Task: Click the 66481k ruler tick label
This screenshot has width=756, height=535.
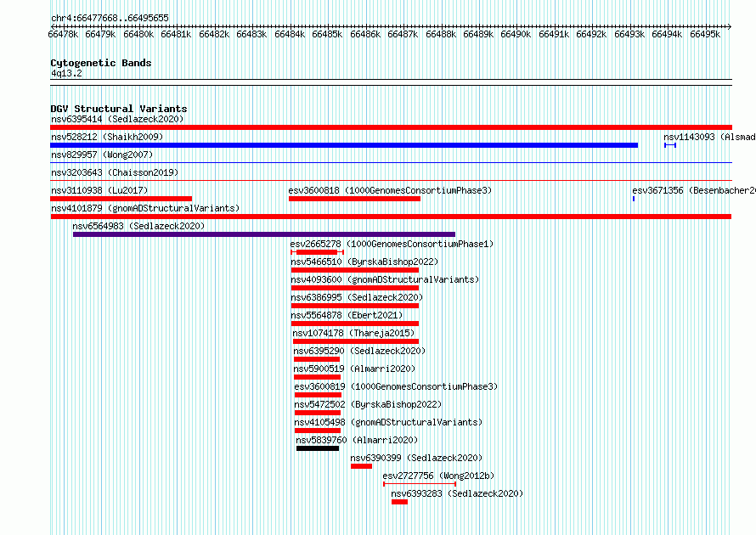Action: (176, 34)
